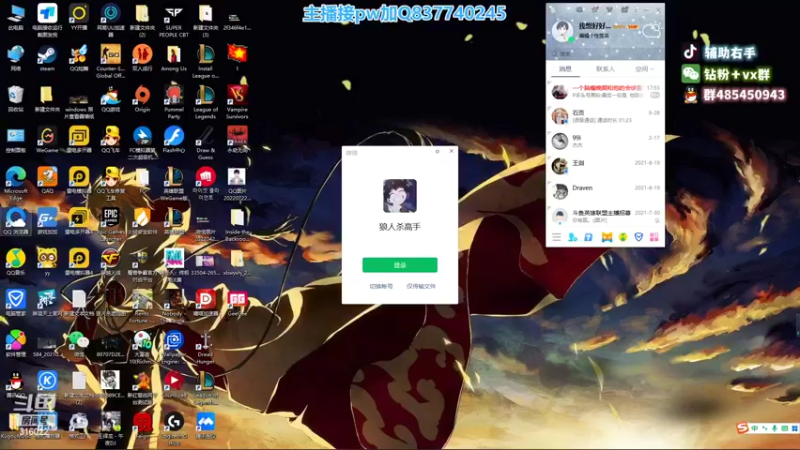Open the WeGame desktop icon

coord(47,140)
